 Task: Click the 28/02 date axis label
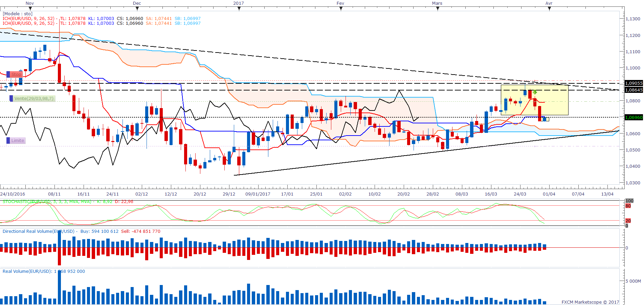point(433,194)
